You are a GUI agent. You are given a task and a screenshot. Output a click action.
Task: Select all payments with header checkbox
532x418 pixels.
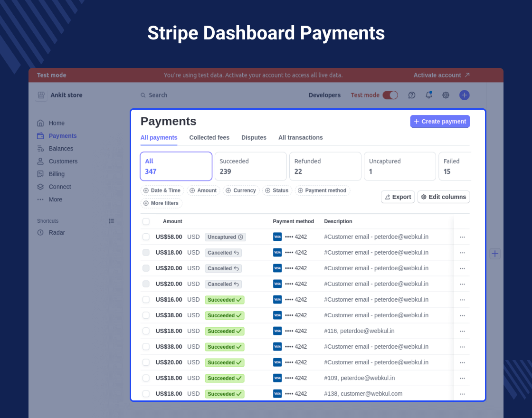pos(146,221)
